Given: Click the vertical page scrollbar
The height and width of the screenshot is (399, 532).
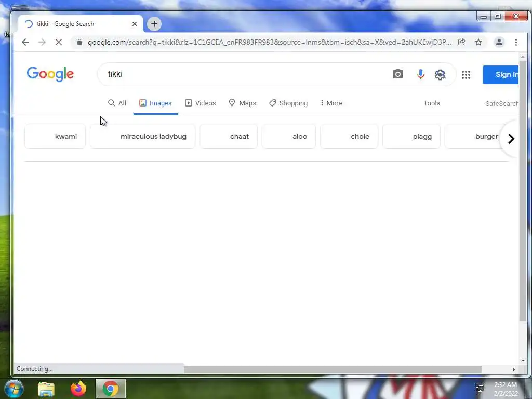Looking at the screenshot, I should pyautogui.click(x=523, y=190).
